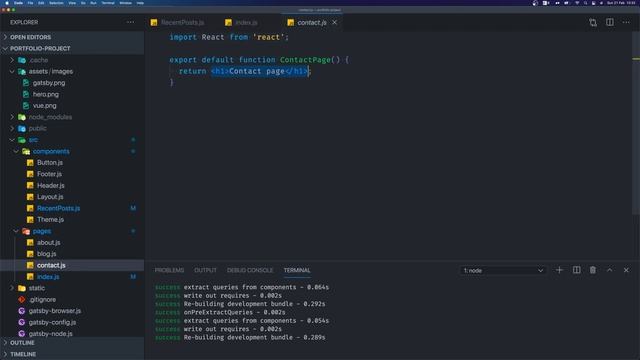The width and height of the screenshot is (640, 360).
Task: Click the static folder icon
Action: [22, 288]
